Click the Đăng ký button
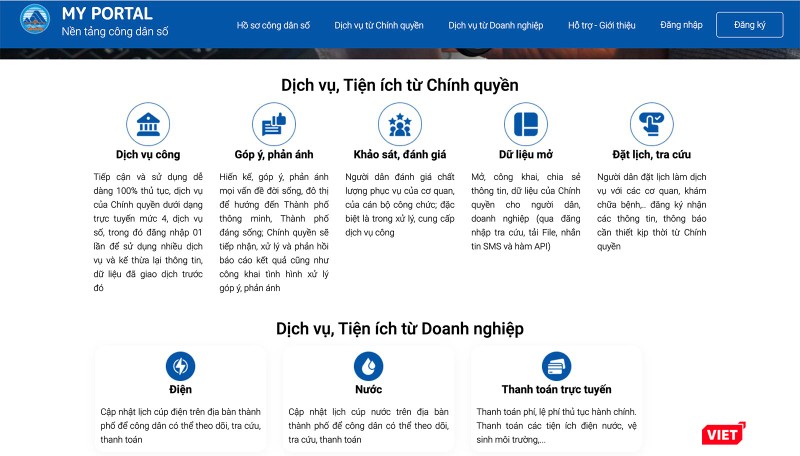800x456 pixels. (x=749, y=25)
